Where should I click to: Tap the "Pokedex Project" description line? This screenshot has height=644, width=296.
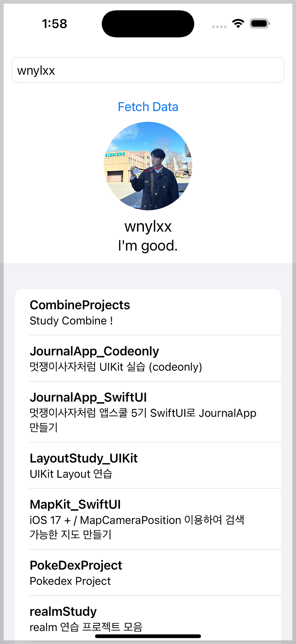point(70,581)
